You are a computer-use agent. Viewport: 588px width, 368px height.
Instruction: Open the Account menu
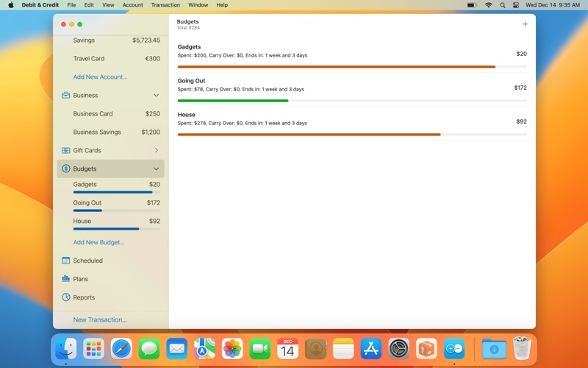coord(133,5)
